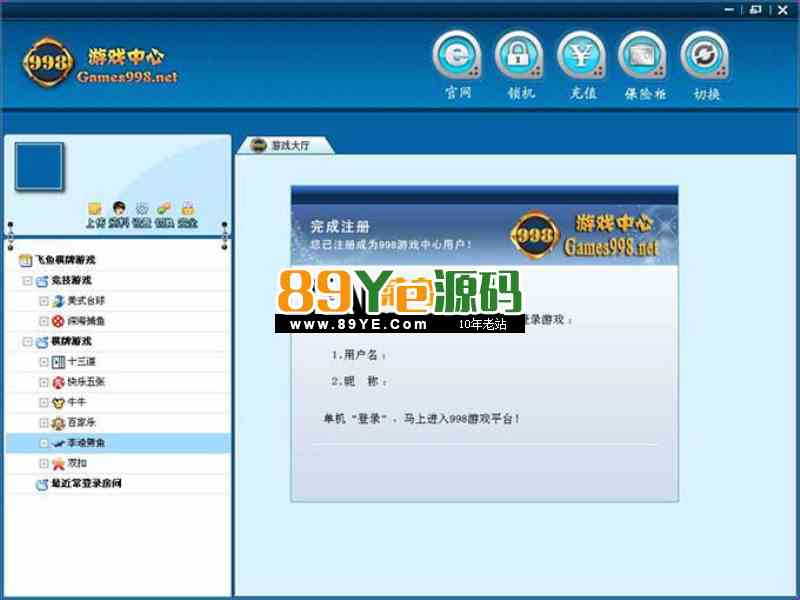Select 快乐五张 in the game list
The height and width of the screenshot is (600, 800).
click(x=84, y=382)
